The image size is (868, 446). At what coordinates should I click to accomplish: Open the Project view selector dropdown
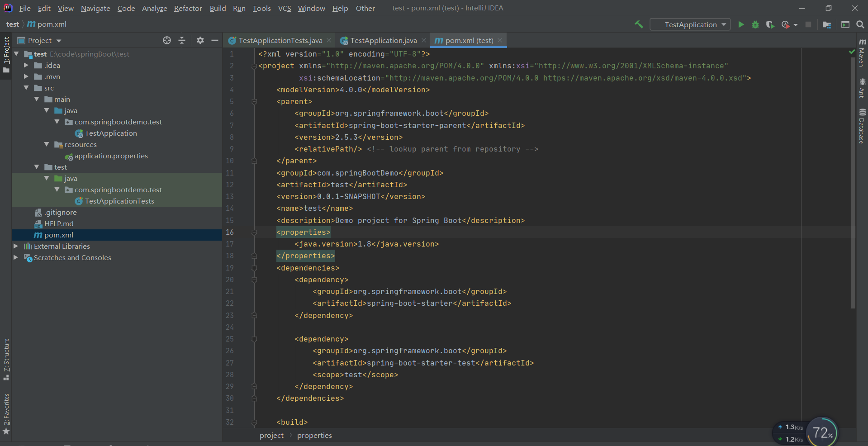[x=39, y=40]
